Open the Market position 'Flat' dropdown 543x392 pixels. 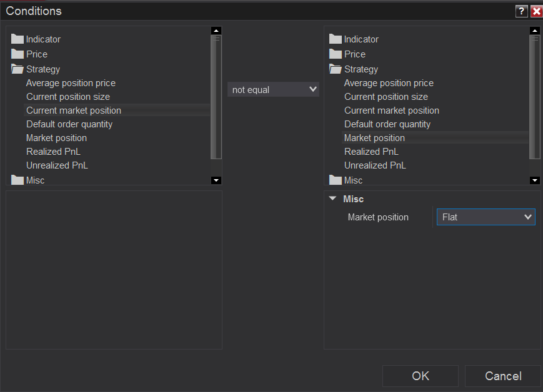[486, 217]
